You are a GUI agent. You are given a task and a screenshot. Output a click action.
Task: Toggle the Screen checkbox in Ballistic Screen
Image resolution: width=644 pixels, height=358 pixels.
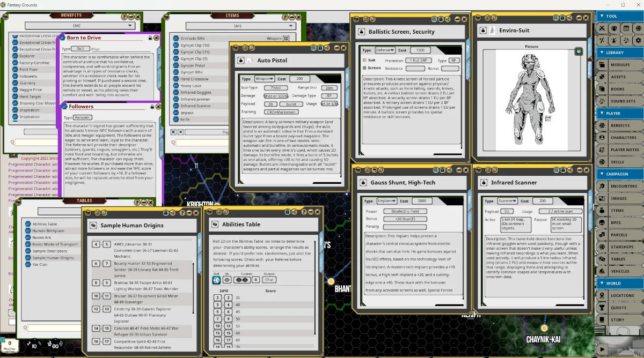tap(364, 68)
